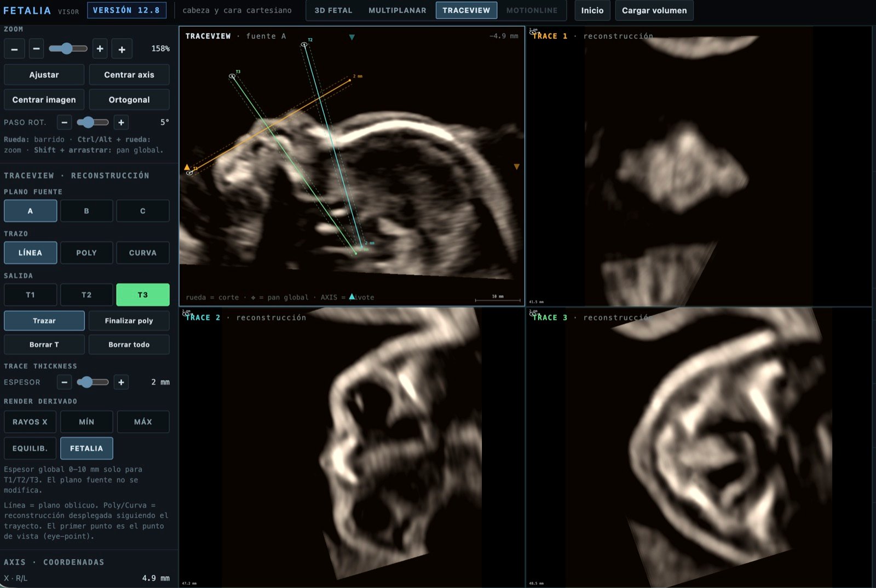
Task: Enable EQUILIB. derived render
Action: 30,448
